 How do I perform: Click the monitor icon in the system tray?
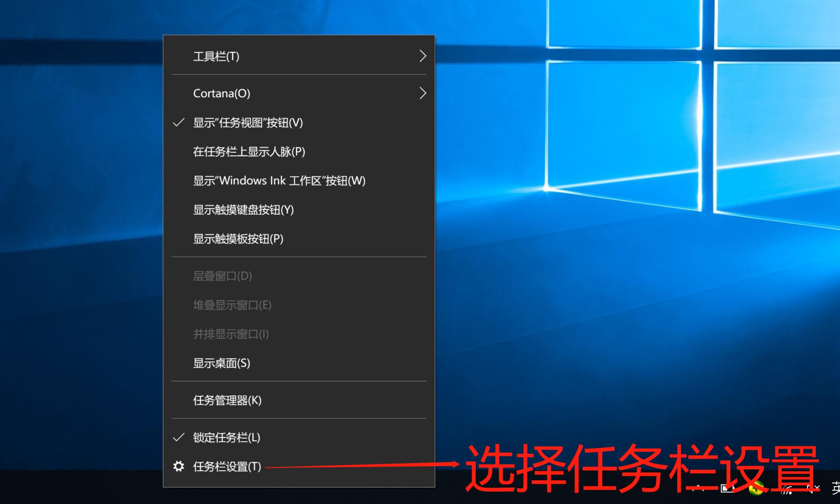(727, 489)
